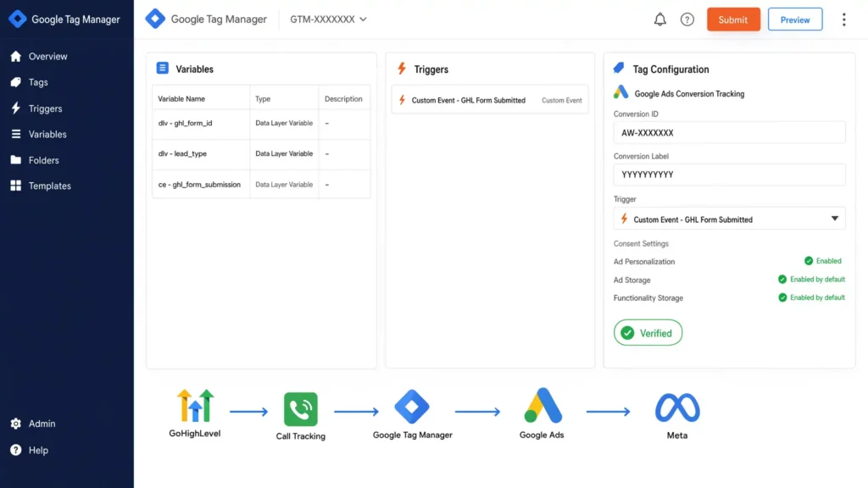This screenshot has height=488, width=868.
Task: Click the Conversion Label input field
Action: tap(729, 175)
